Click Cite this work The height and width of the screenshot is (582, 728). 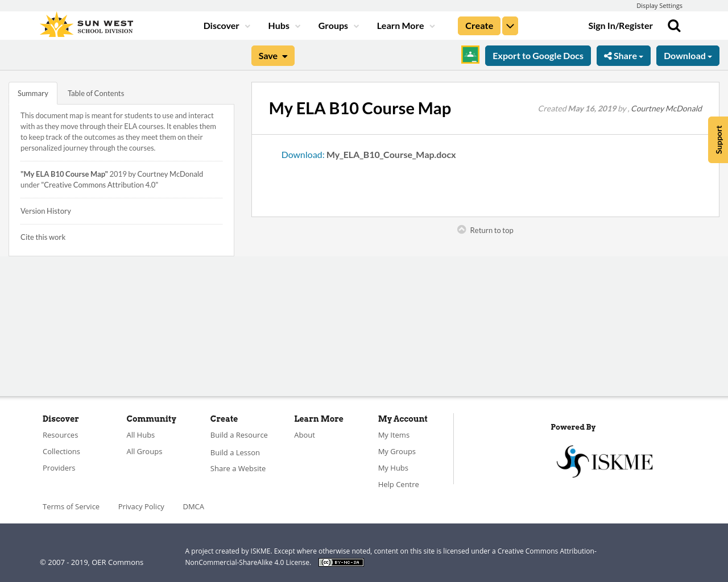click(43, 236)
